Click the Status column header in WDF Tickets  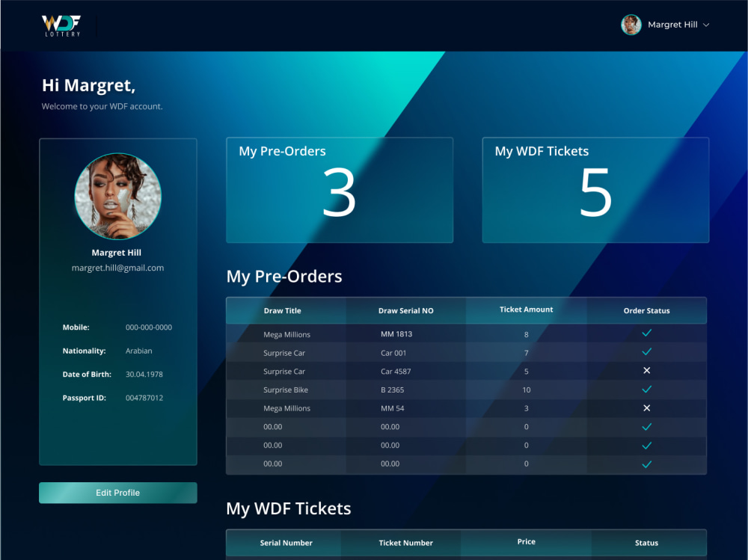646,543
